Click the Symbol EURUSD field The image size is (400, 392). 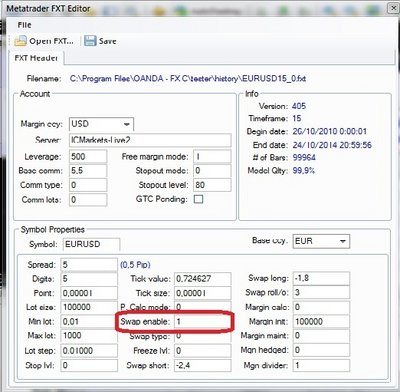91,244
